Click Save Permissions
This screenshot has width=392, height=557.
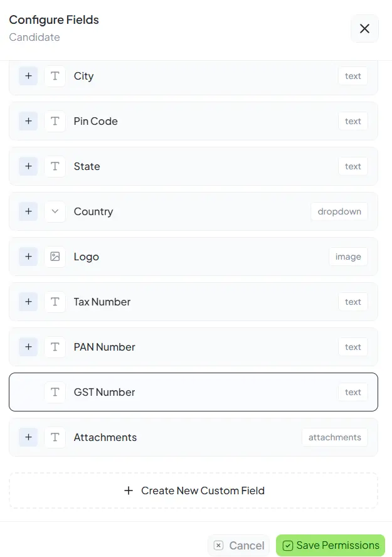pyautogui.click(x=331, y=545)
